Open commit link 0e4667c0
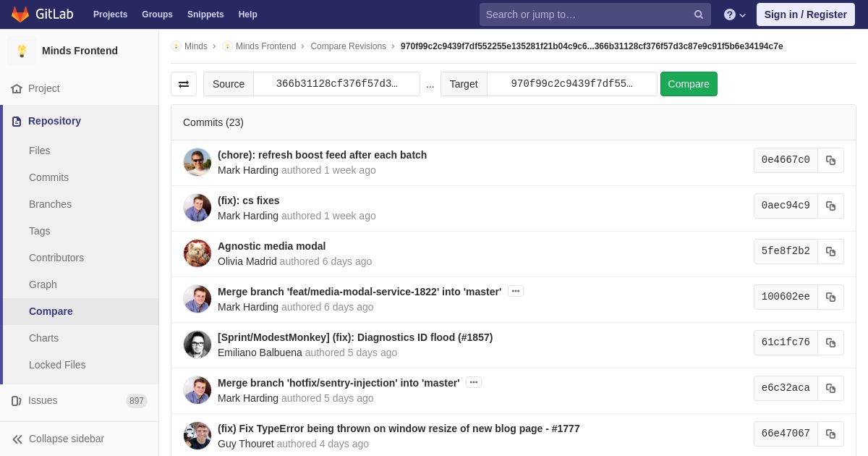868x456 pixels. 786,160
